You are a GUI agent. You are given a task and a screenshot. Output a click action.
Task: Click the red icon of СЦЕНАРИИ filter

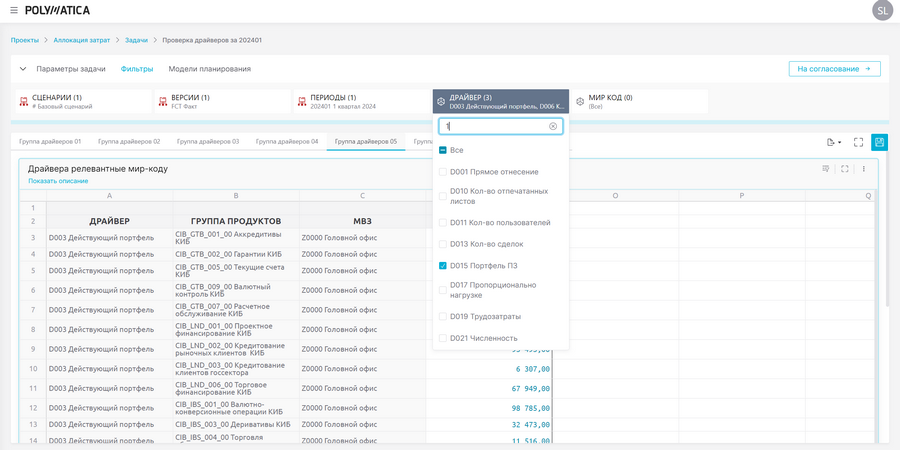tap(24, 102)
